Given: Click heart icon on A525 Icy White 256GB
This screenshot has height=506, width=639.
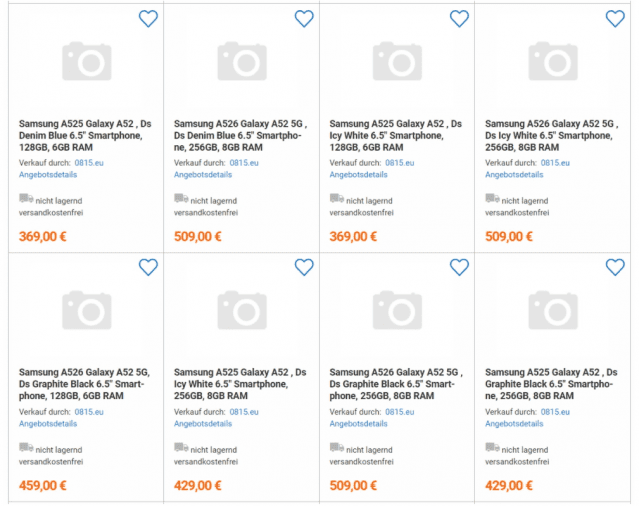Looking at the screenshot, I should [304, 267].
